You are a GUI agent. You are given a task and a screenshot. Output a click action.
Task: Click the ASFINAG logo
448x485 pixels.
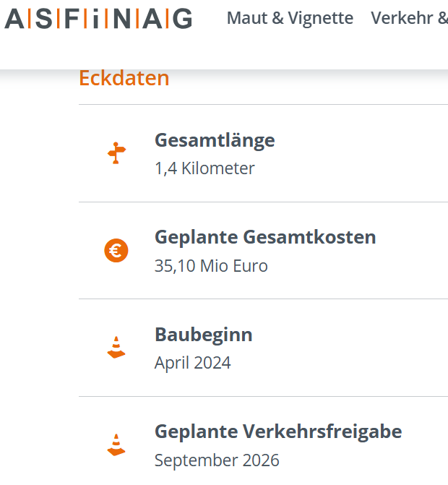[98, 19]
